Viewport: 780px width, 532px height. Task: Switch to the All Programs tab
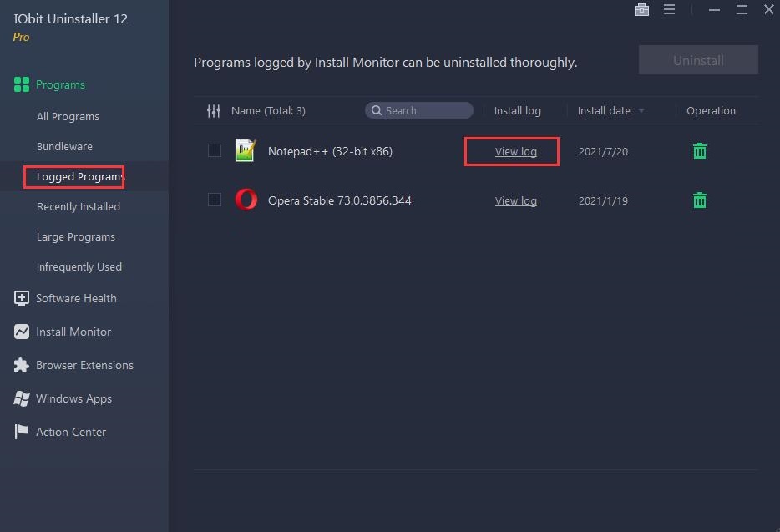[68, 116]
